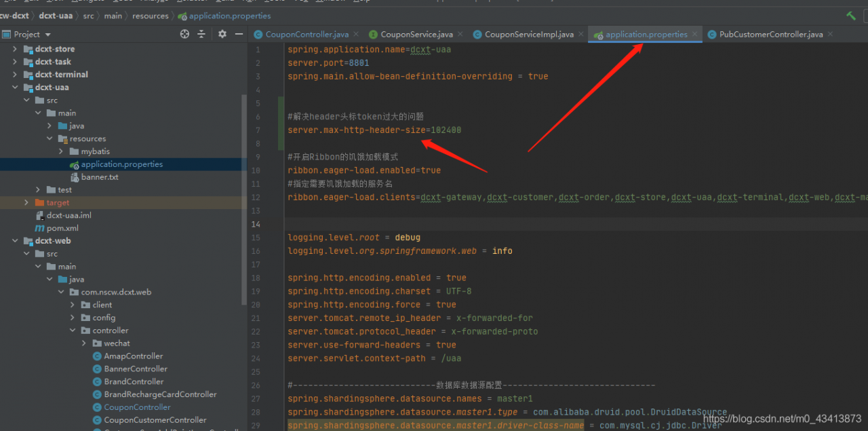Screen dimensions: 868x431
Task: Click the Maven icon beside pom.xml
Action: point(39,227)
